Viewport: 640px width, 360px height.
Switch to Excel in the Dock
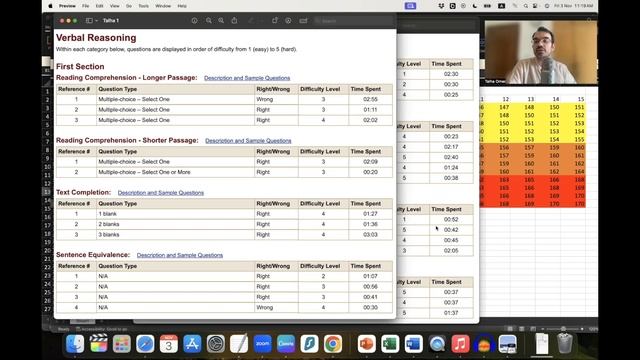[x=390, y=344]
